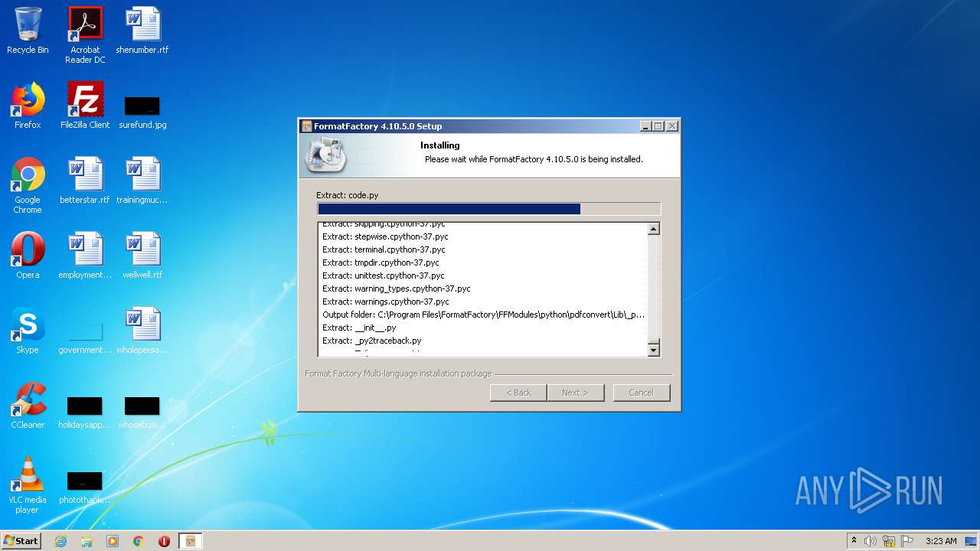Click the disabled Back button
This screenshot has width=980, height=551.
(518, 393)
